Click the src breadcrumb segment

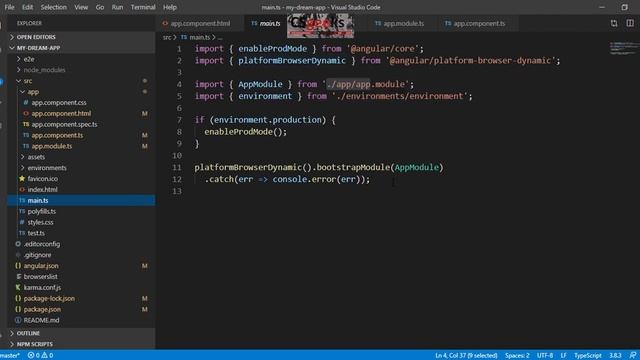[x=167, y=38]
